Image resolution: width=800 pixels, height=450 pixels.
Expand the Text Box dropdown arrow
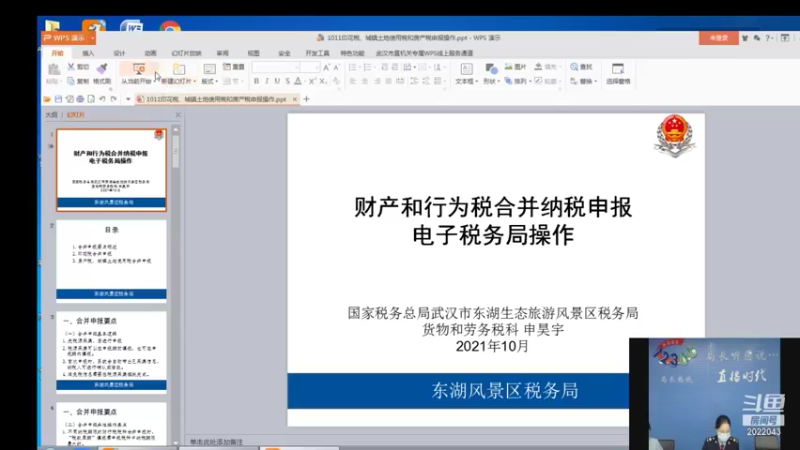(x=477, y=82)
